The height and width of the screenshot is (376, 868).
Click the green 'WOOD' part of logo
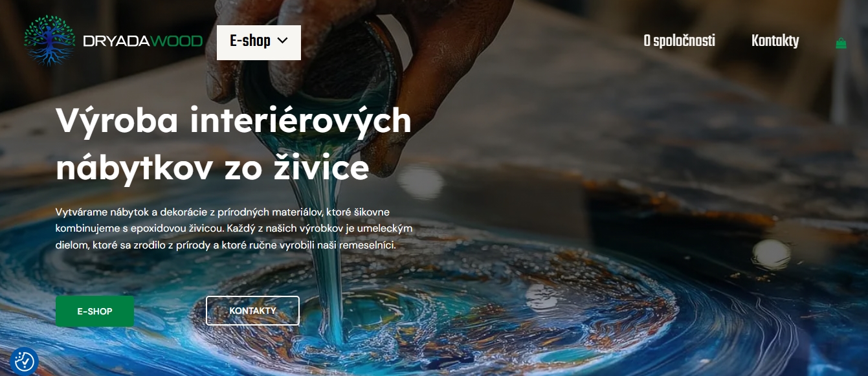[177, 41]
